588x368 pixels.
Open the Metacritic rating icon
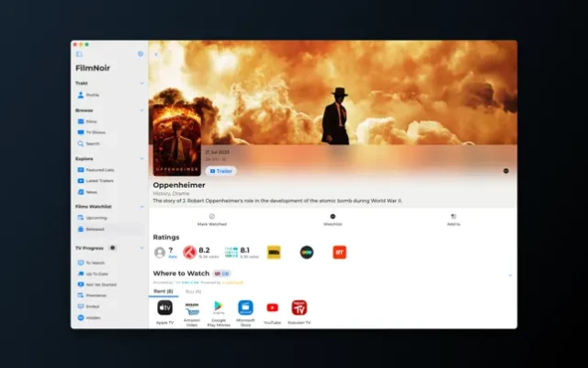307,252
